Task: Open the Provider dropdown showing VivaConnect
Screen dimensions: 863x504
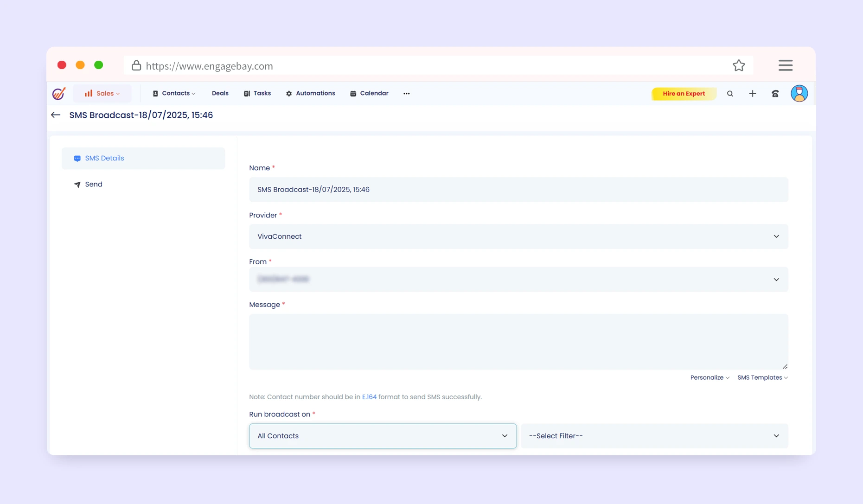Action: click(518, 236)
